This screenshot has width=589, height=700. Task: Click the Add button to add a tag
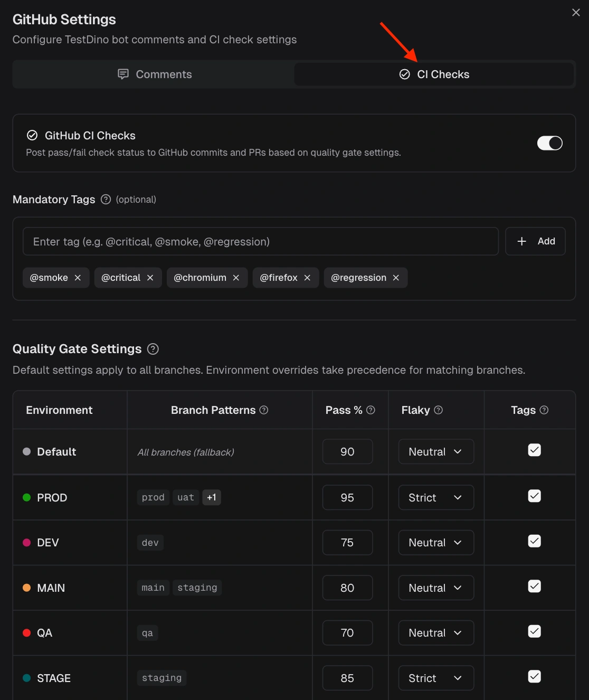535,241
